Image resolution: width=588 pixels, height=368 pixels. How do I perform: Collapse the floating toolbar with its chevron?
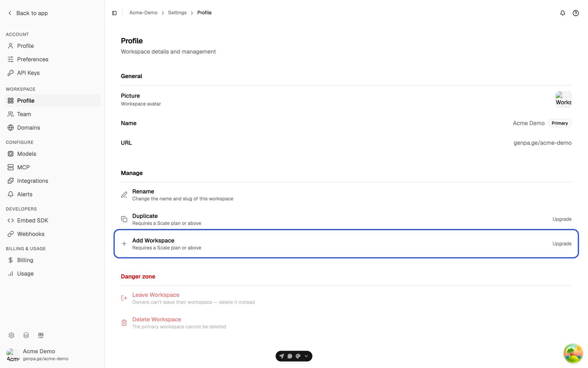[x=306, y=356]
